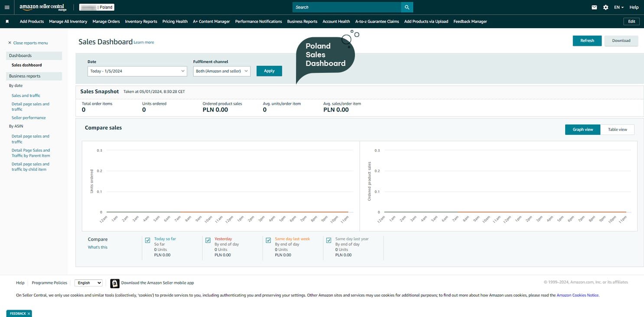This screenshot has height=317, width=644.
Task: Click the Amazon Seller Central logo
Action: coord(43,7)
